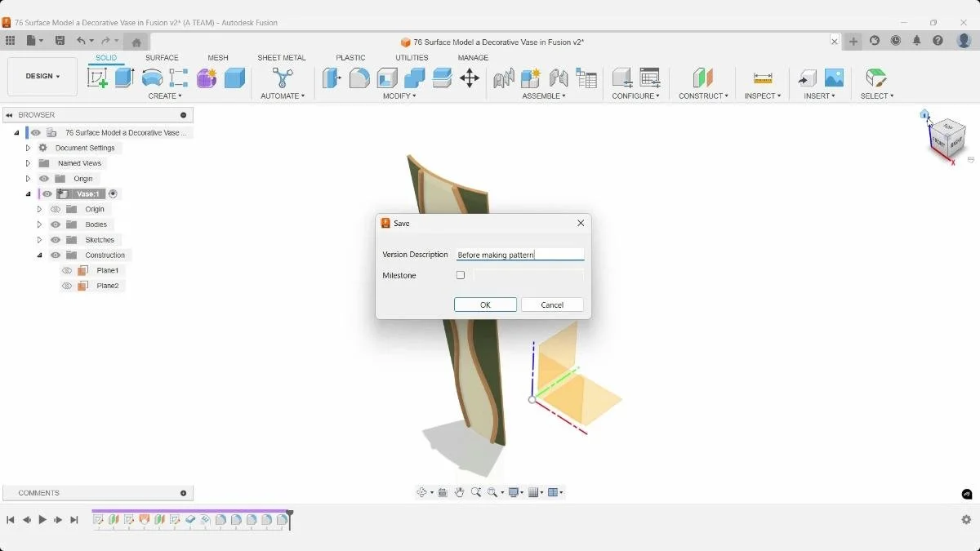This screenshot has height=551, width=980.
Task: Click the Insert Derive icon
Action: (807, 78)
